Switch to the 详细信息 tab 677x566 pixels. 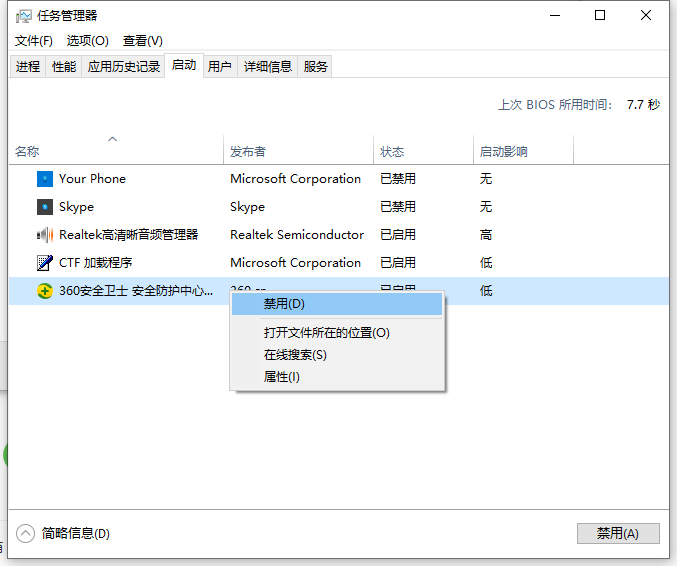(268, 66)
